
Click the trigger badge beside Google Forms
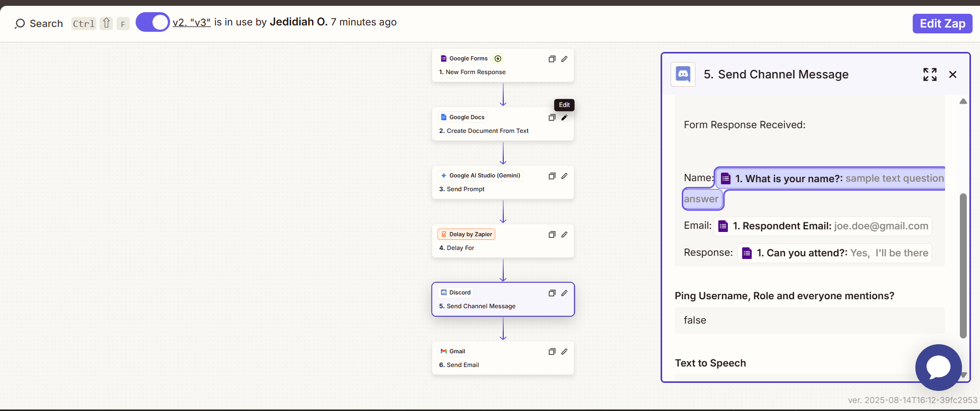point(498,59)
